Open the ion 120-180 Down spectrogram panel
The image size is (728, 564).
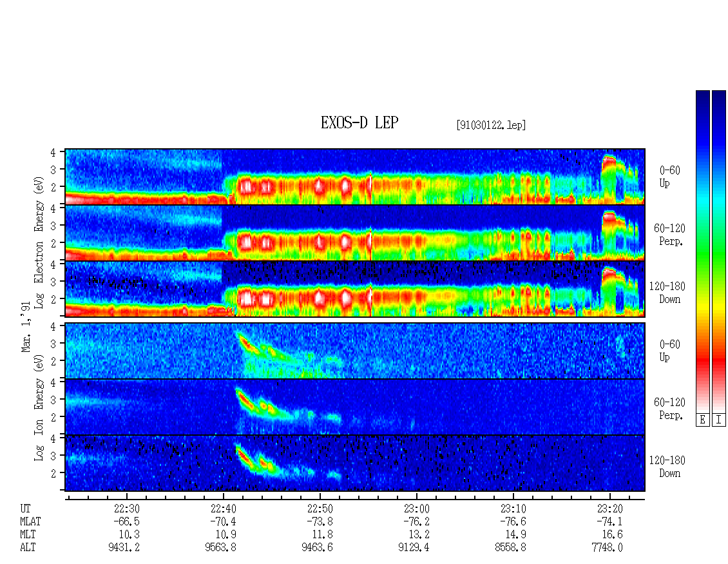click(355, 463)
